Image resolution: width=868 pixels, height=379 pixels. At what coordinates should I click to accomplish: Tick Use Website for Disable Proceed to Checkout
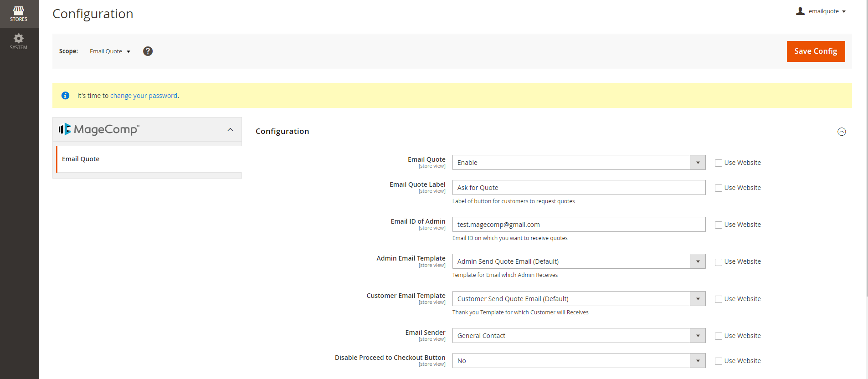pyautogui.click(x=719, y=361)
